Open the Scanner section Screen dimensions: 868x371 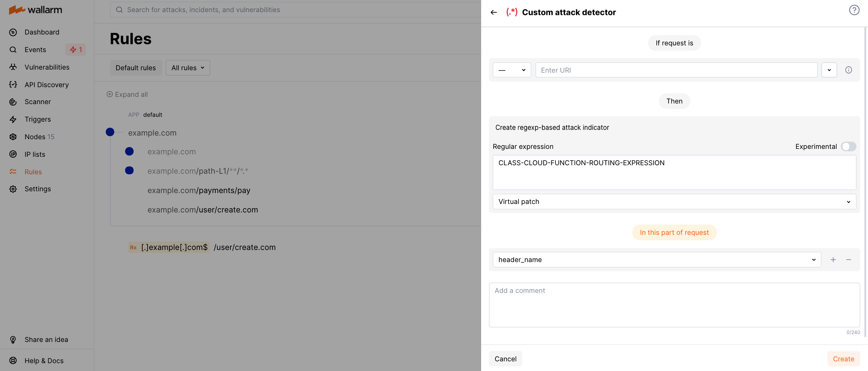[38, 101]
